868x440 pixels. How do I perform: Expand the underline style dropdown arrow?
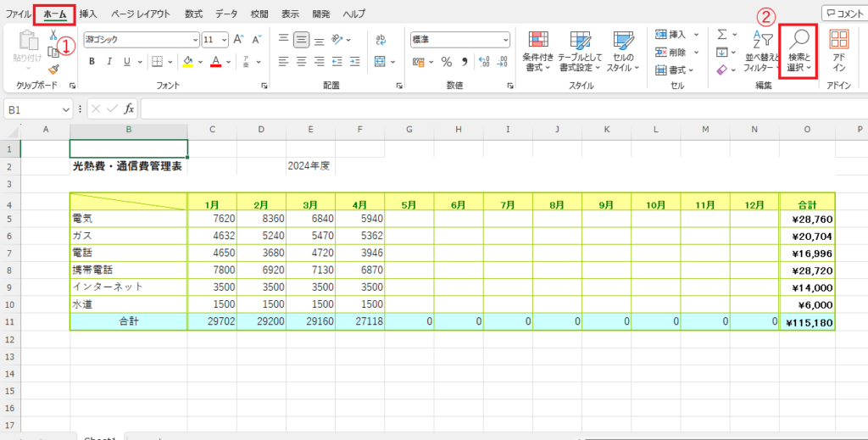[140, 62]
